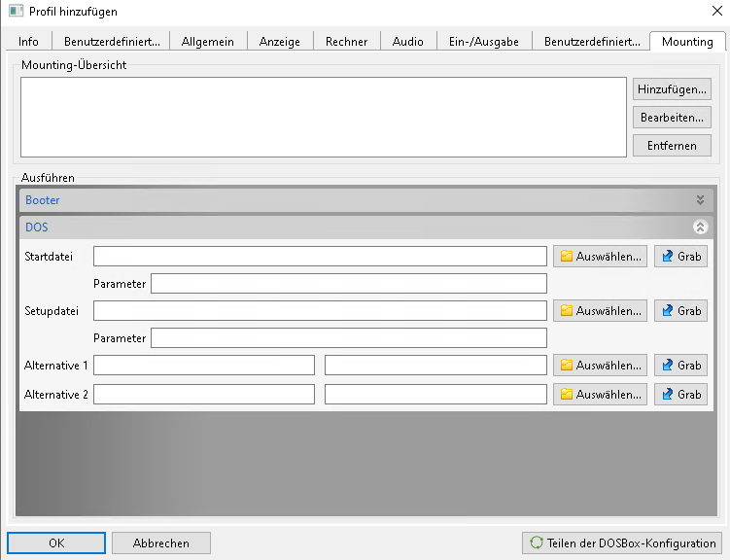Image resolution: width=730 pixels, height=560 pixels.
Task: Click the Grab button for Alternative 2
Action: (680, 395)
